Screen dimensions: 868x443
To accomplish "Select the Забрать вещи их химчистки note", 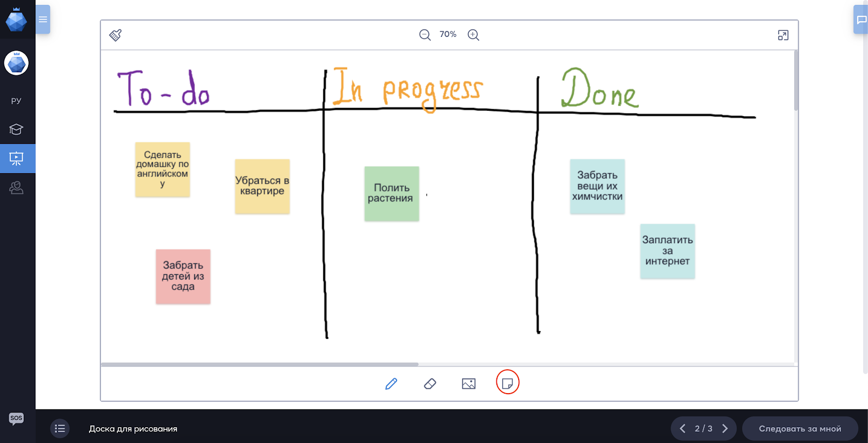I will click(597, 186).
